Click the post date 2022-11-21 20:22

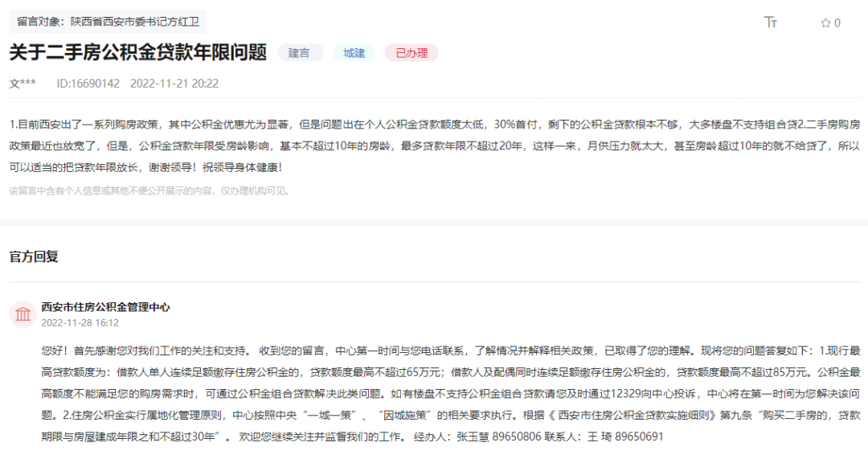point(174,84)
